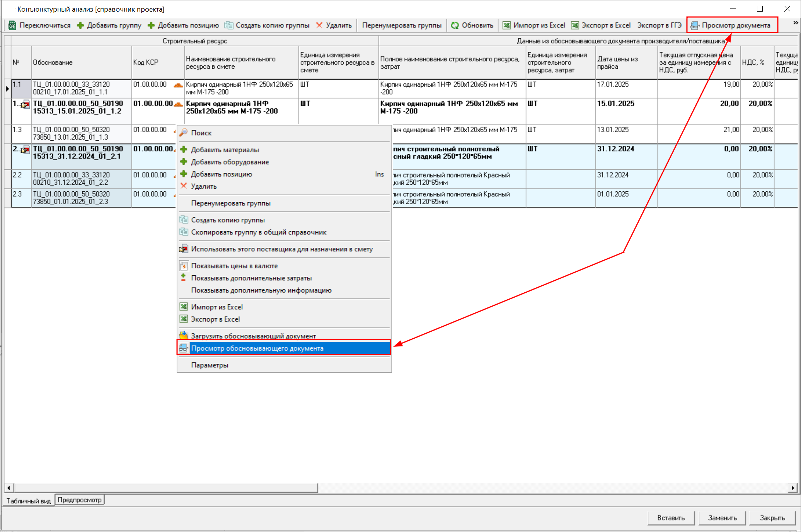
Task: Select Просмотр обосновывающего документа menu item
Action: pos(284,348)
